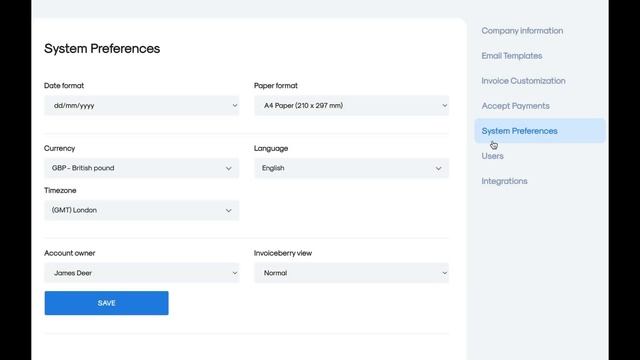Viewport: 640px width, 360px height.
Task: Click the System Preferences page heading
Action: coord(102,49)
